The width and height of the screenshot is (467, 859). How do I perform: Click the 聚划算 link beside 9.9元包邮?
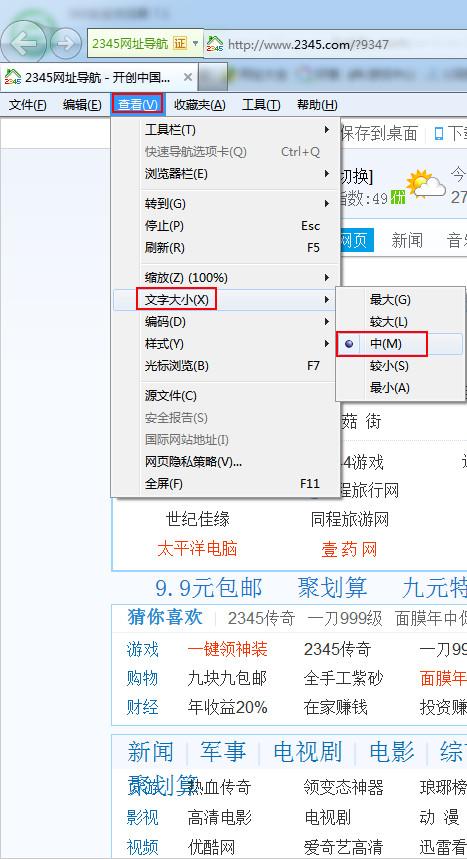tap(332, 588)
